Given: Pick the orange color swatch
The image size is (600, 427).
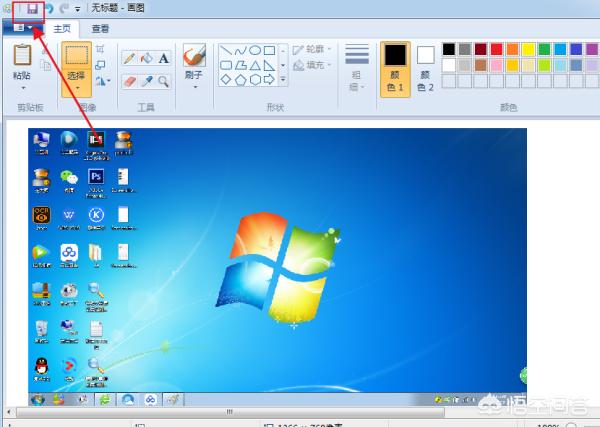Looking at the screenshot, I should (x=512, y=49).
